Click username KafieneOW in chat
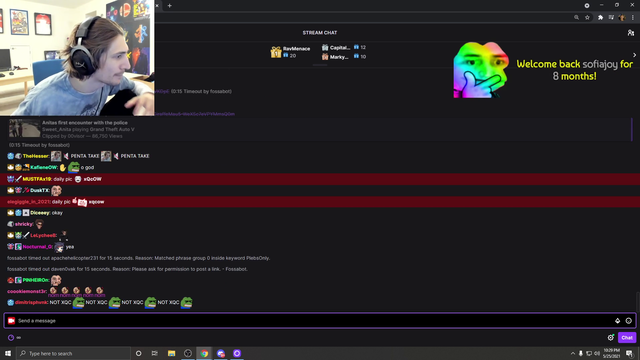 tap(44, 168)
